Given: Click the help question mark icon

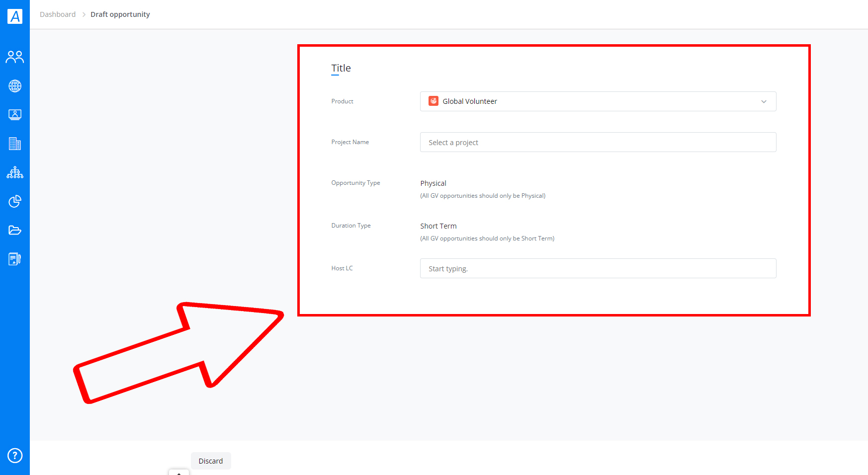Looking at the screenshot, I should 15,455.
